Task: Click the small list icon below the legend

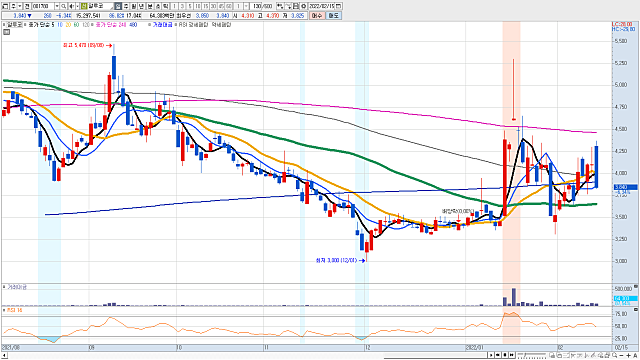Action: coord(6,31)
